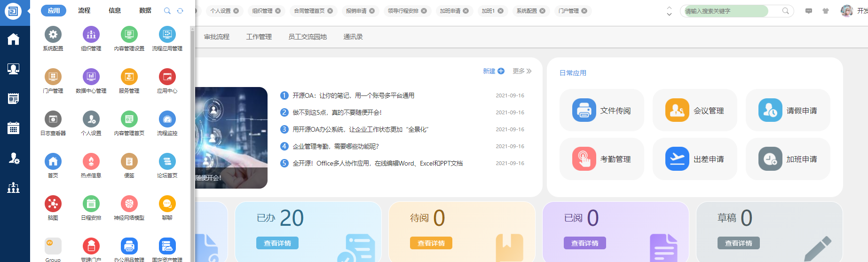Screen dimensions: 868x262
Task: Open the 组织管理 app icon
Action: click(x=91, y=35)
